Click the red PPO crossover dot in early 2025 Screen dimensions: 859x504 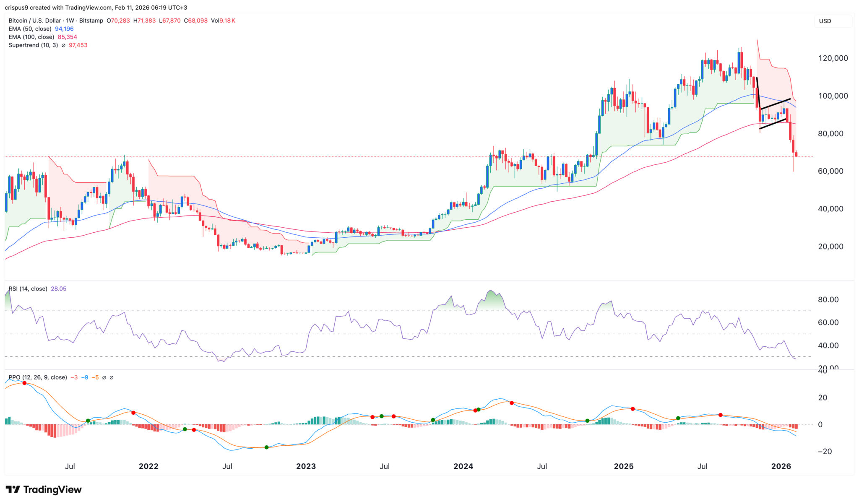pos(633,409)
